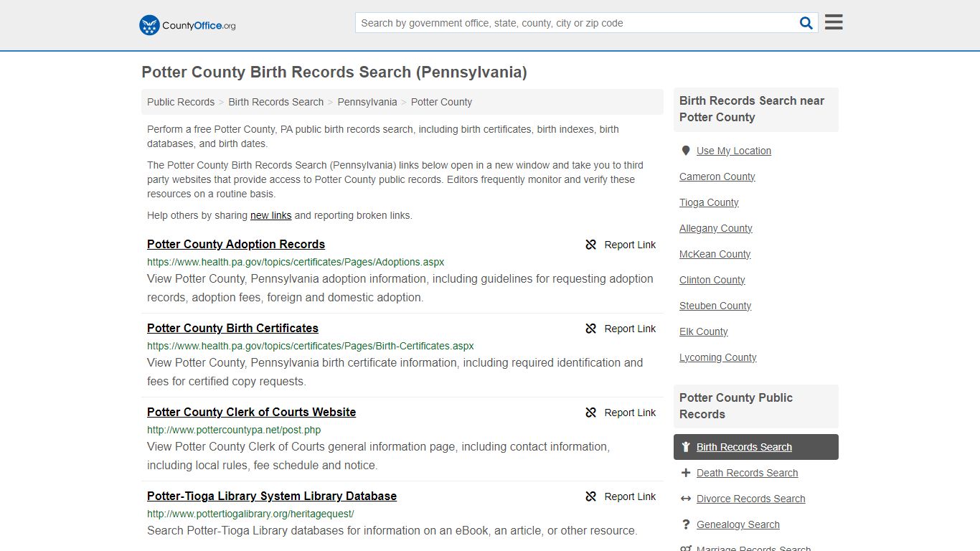Click the location pin icon
The height and width of the screenshot is (551, 980).
click(686, 151)
